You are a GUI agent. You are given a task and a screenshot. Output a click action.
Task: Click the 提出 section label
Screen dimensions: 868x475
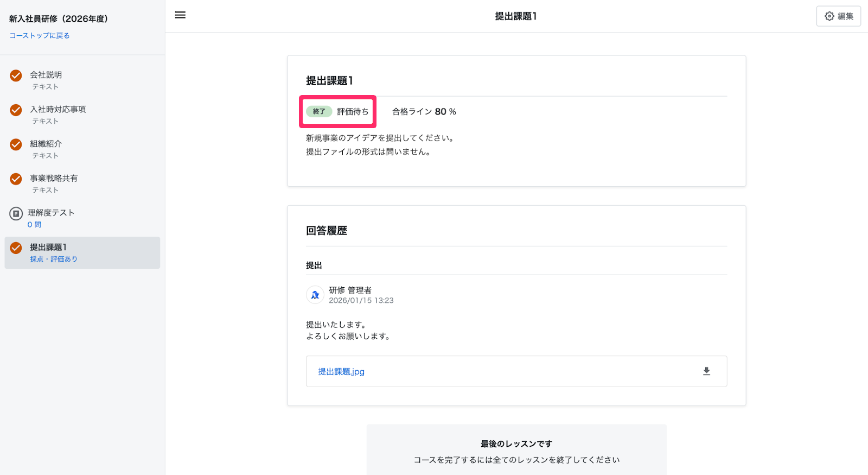tap(314, 265)
